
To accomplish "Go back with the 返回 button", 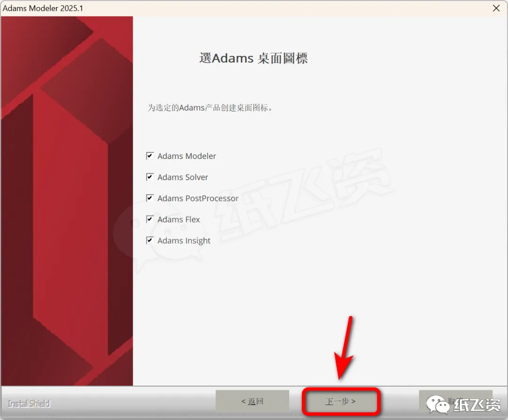I will (253, 402).
